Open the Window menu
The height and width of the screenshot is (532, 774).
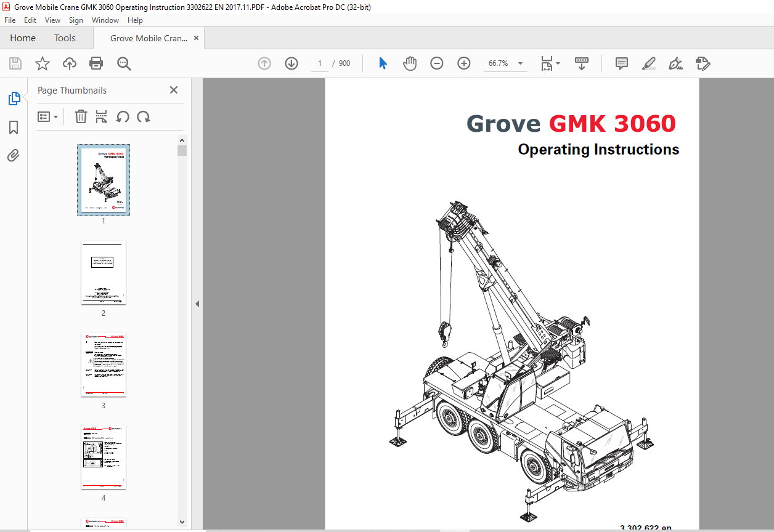[105, 20]
